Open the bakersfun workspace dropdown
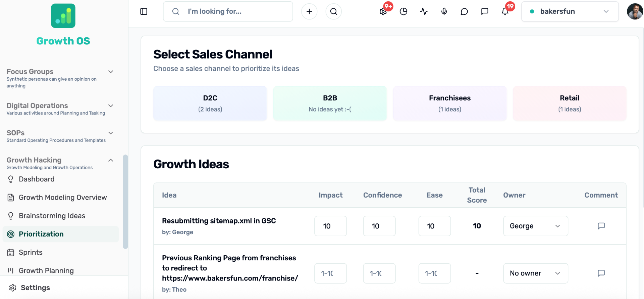 (x=570, y=11)
